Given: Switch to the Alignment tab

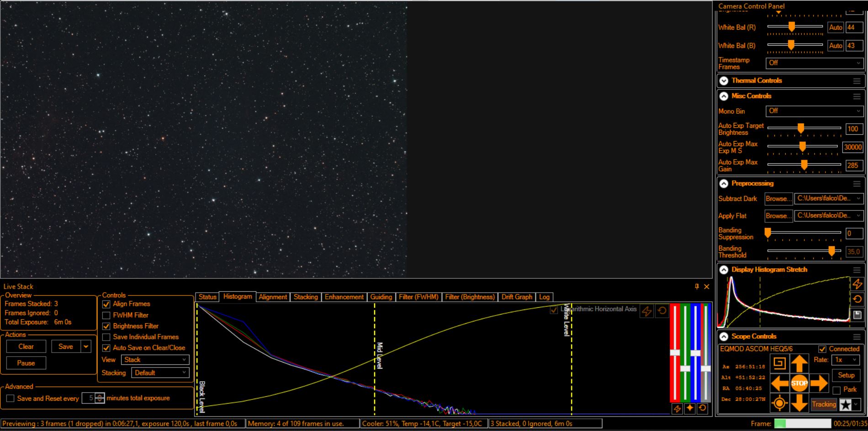Looking at the screenshot, I should (273, 297).
